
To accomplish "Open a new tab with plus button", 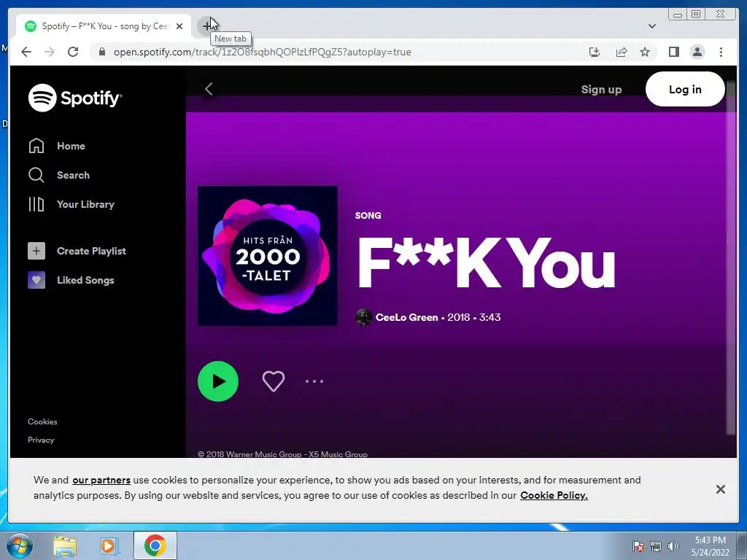I will [x=206, y=26].
